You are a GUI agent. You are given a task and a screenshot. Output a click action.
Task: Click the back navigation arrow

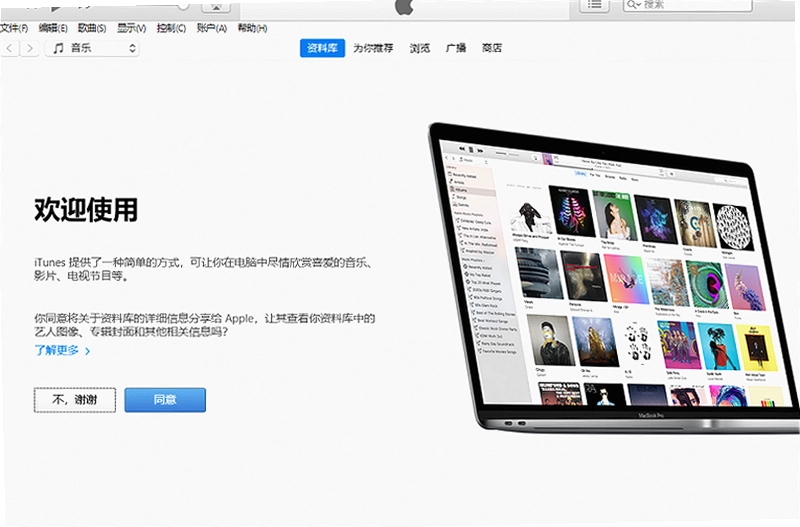[10, 48]
